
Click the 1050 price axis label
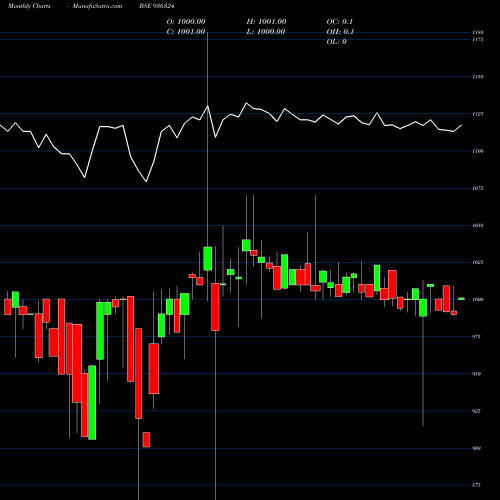(x=478, y=225)
